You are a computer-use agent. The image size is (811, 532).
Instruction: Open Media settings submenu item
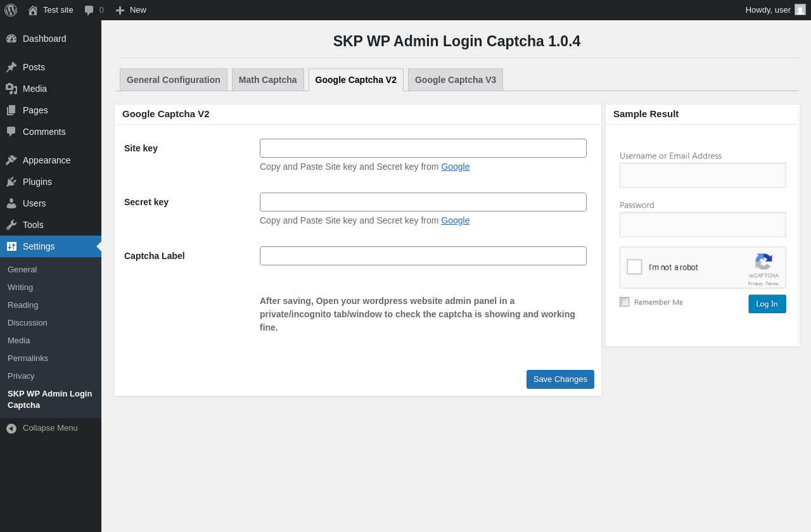[19, 341]
